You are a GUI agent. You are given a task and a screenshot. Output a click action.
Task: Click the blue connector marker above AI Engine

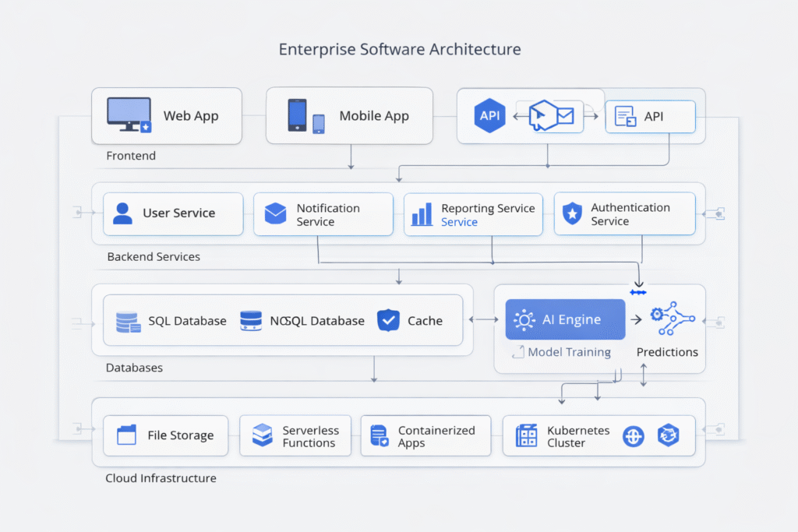tap(638, 292)
